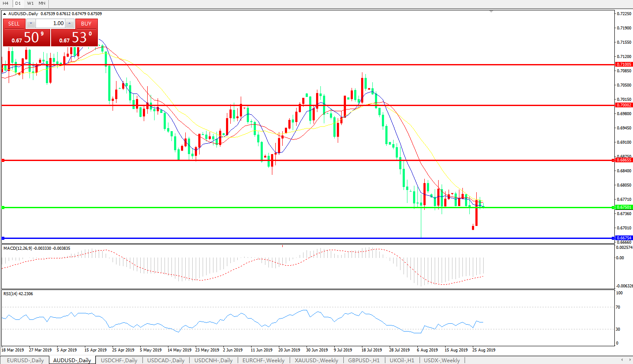Switch to the XAUUSD-,Weekly chart tab
The width and height of the screenshot is (633, 364).
(316, 360)
